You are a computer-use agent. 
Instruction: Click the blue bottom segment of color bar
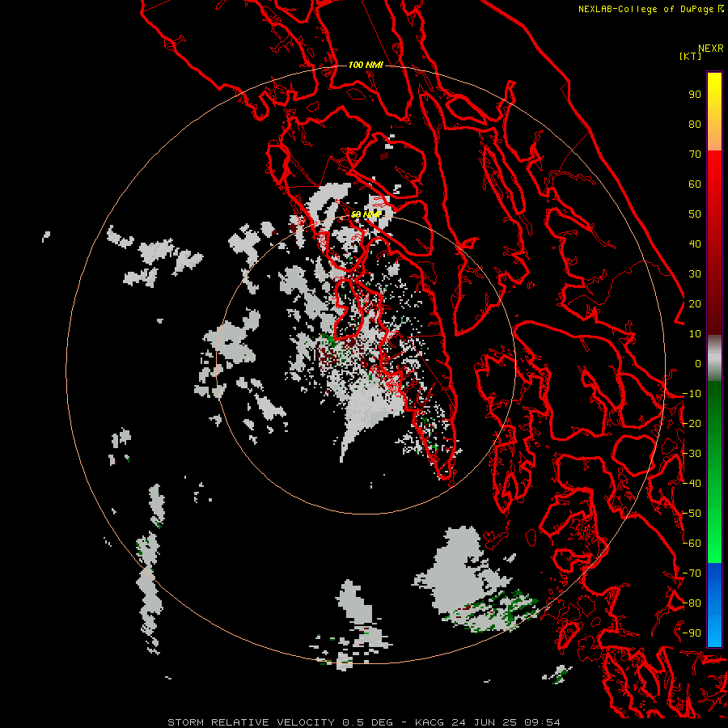click(714, 605)
